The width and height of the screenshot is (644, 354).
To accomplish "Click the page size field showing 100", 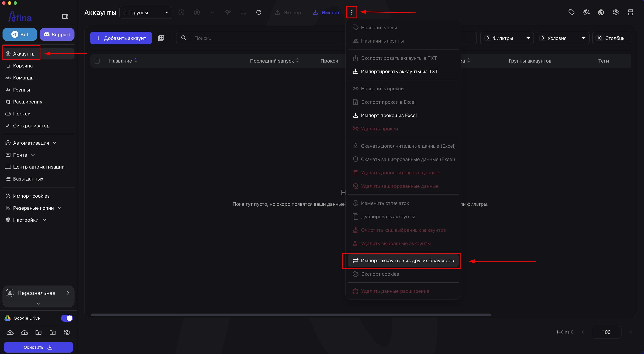I will (606, 332).
